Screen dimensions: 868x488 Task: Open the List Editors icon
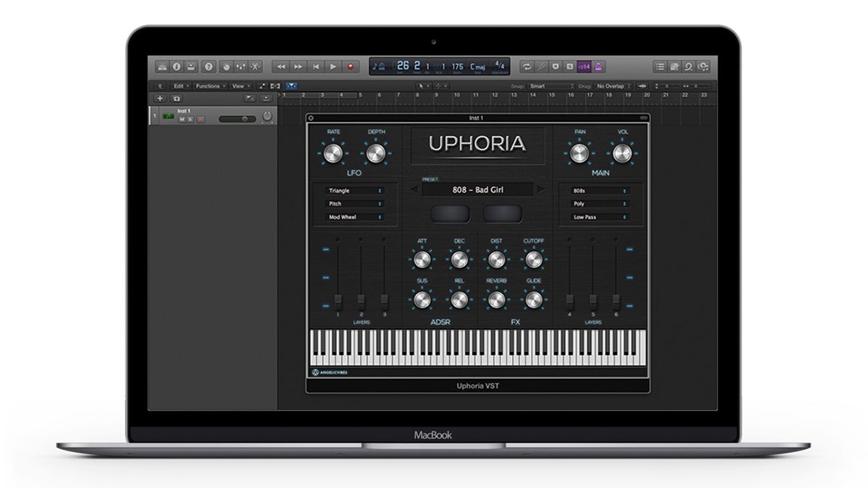pyautogui.click(x=660, y=67)
